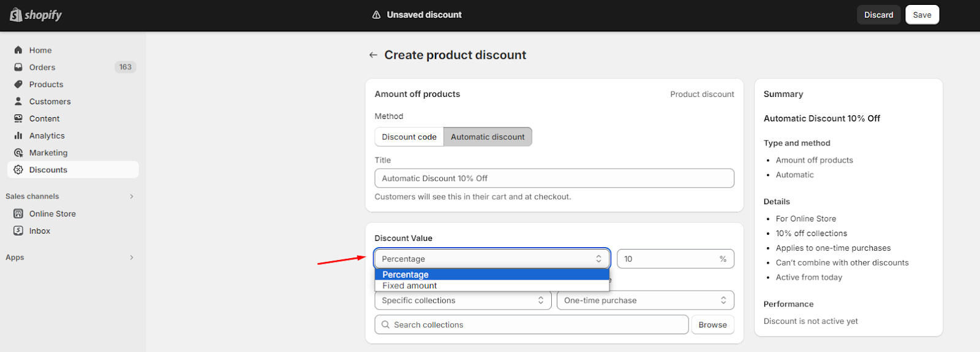Click the Discounts badge icon
The height and width of the screenshot is (352, 980).
(x=18, y=170)
